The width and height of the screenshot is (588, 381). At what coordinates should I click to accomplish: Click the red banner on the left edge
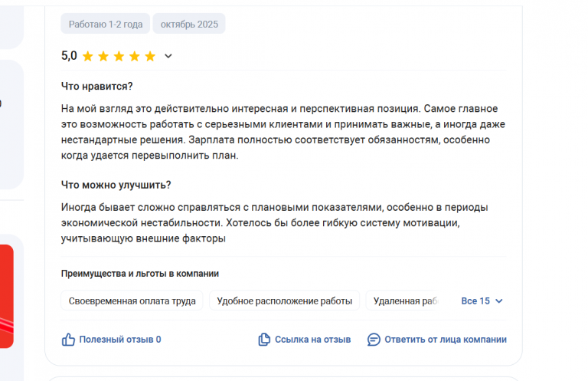[6, 295]
